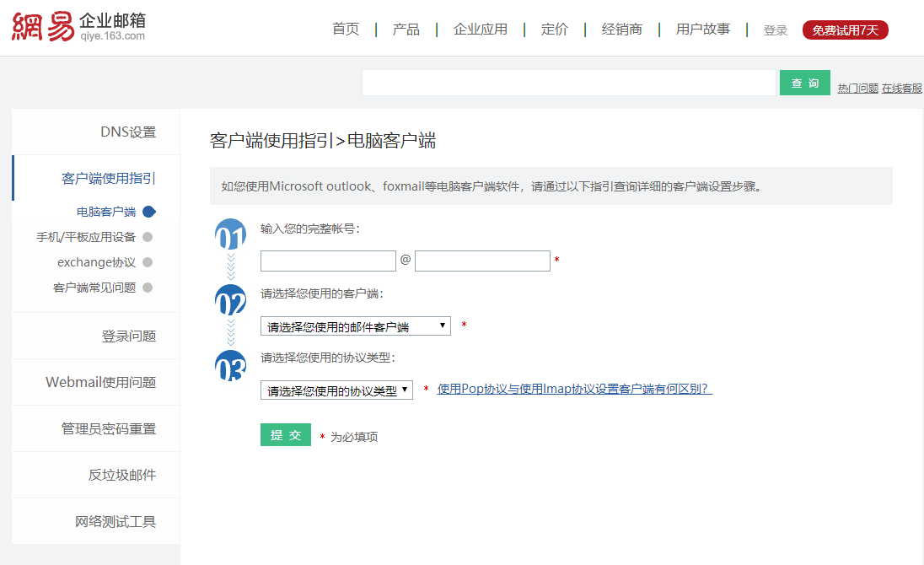Open the 请选择您使用的邮件客户端 dropdown
924x565 pixels.
point(355,326)
